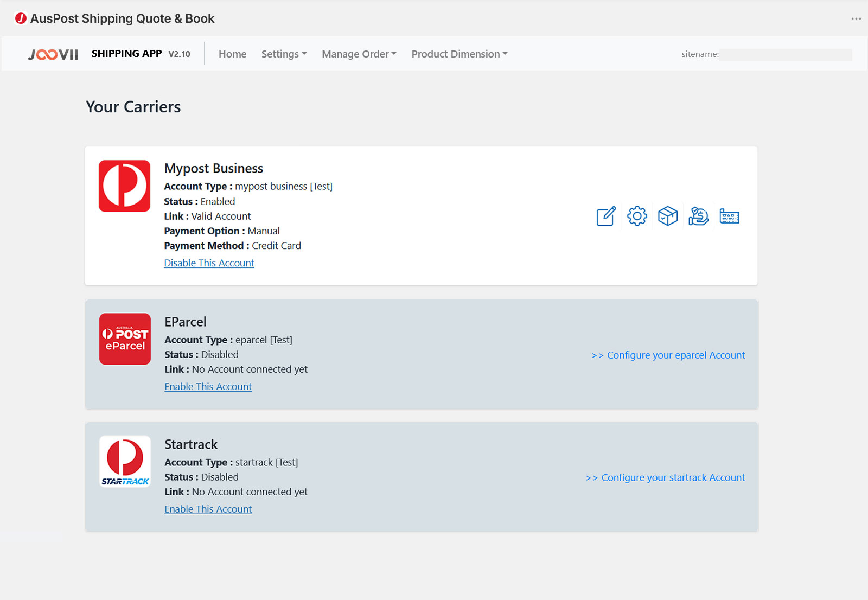Click 'Payment Option : Manual' text

coord(222,231)
